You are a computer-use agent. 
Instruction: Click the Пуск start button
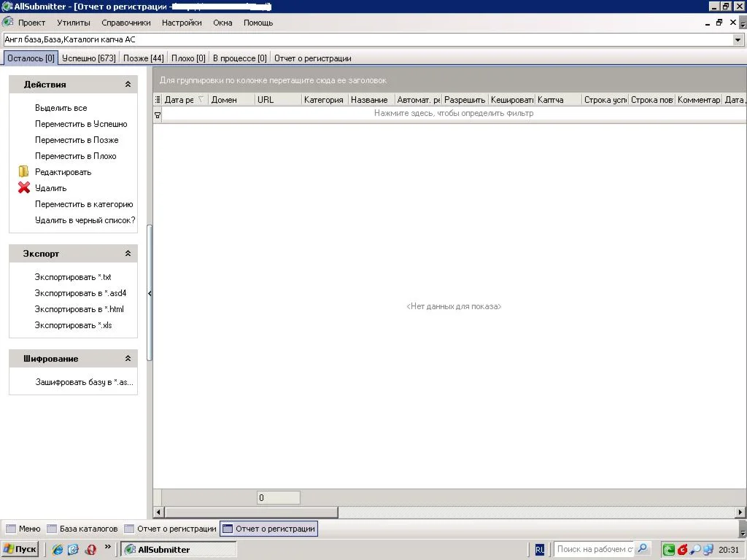pyautogui.click(x=20, y=549)
